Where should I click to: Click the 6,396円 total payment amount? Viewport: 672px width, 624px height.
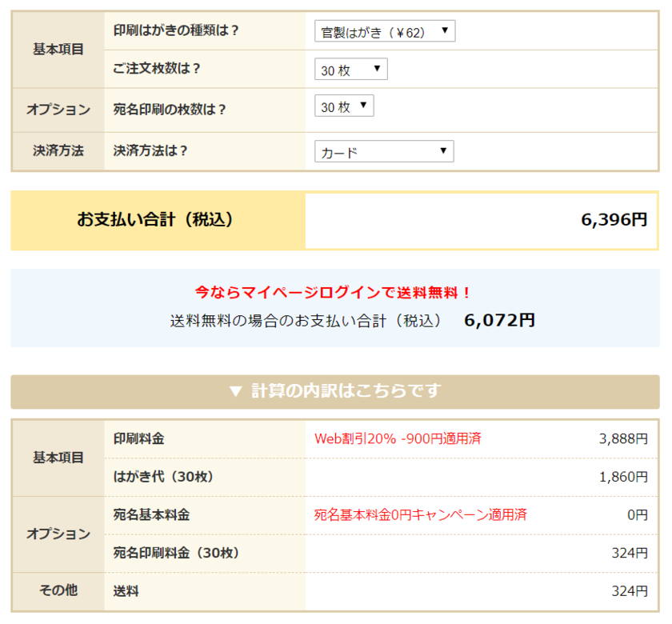[x=614, y=220]
